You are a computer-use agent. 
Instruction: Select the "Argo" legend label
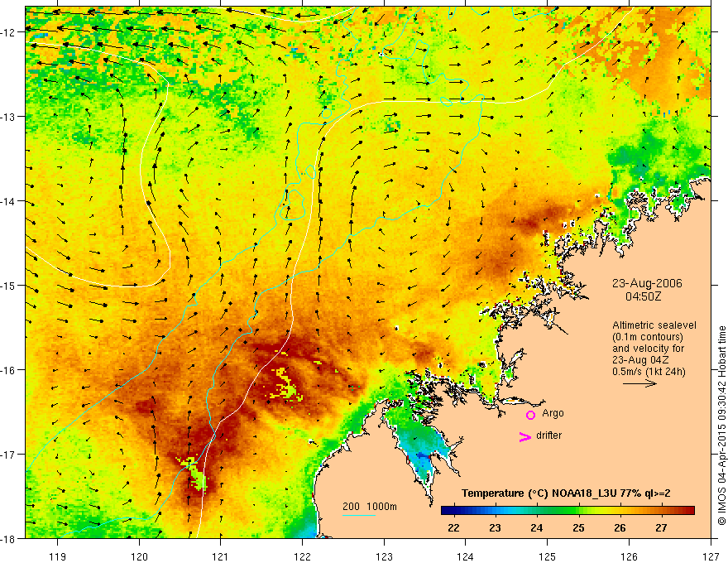pos(553,413)
